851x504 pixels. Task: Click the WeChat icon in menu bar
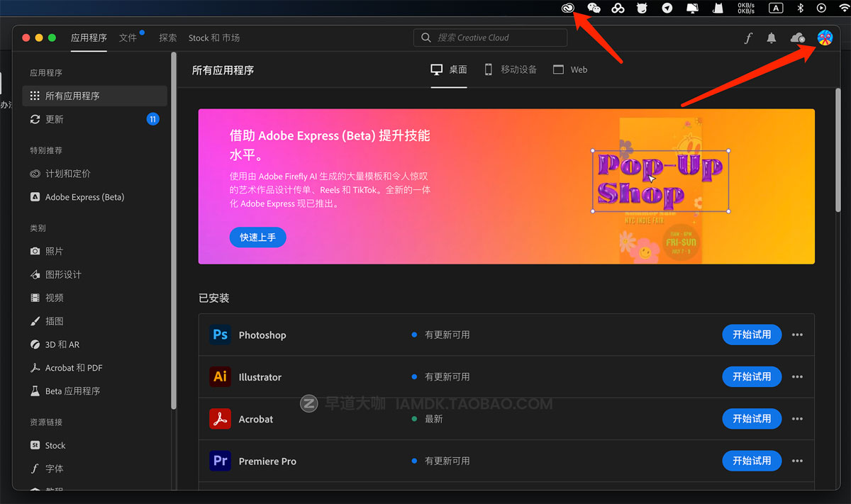(594, 8)
